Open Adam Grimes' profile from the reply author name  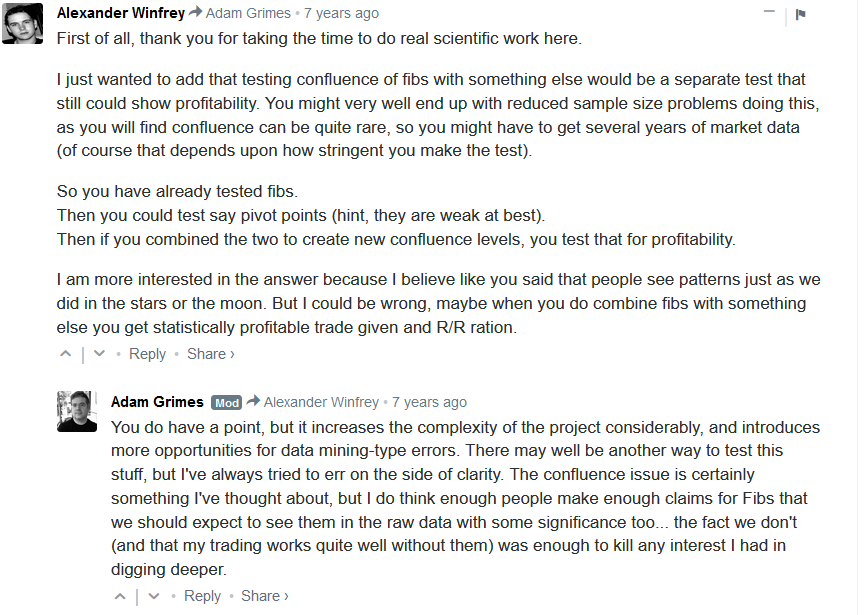158,402
